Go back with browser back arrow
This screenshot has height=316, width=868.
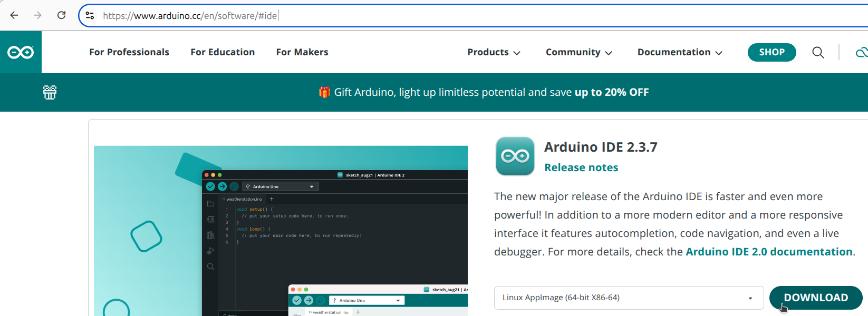(14, 15)
